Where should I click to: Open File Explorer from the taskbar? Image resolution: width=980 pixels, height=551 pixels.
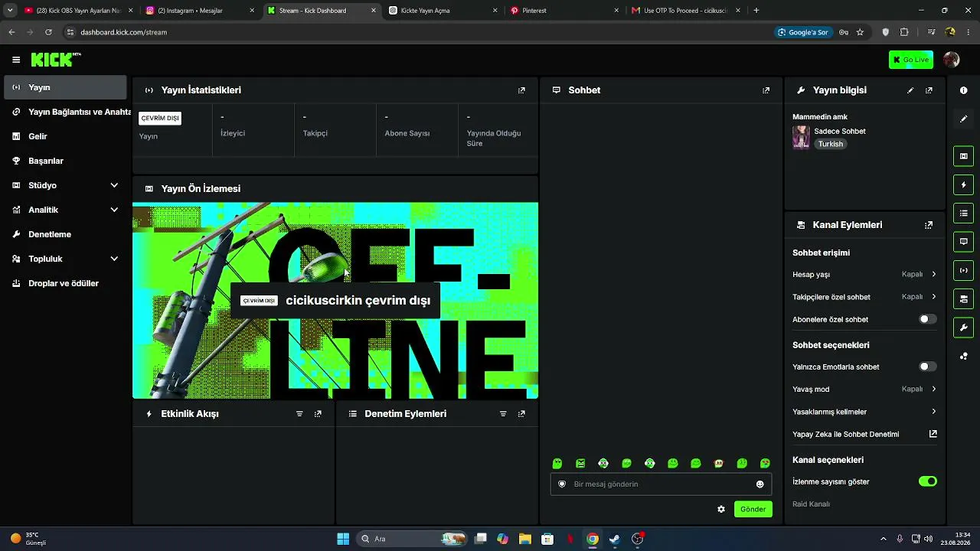click(x=525, y=539)
